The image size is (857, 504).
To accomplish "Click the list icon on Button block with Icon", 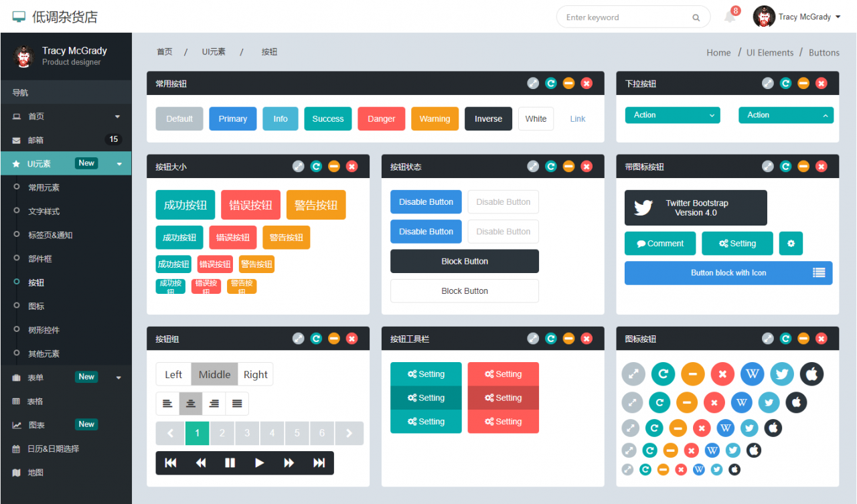I will pos(819,272).
